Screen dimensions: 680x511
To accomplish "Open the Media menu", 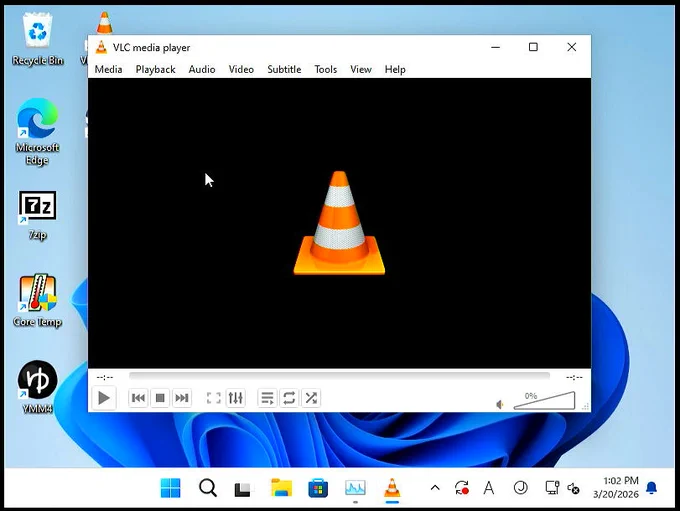I will (108, 69).
